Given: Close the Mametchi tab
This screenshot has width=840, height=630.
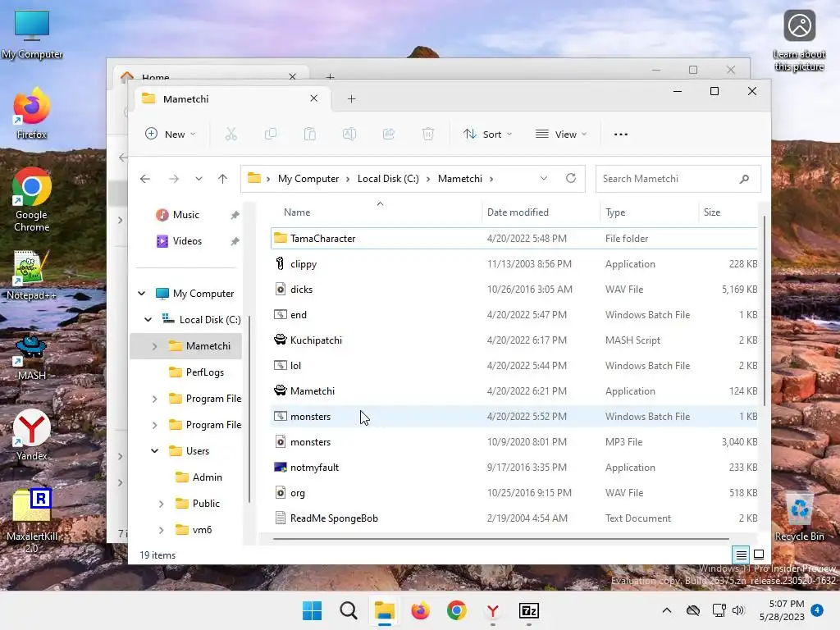Looking at the screenshot, I should (x=314, y=98).
